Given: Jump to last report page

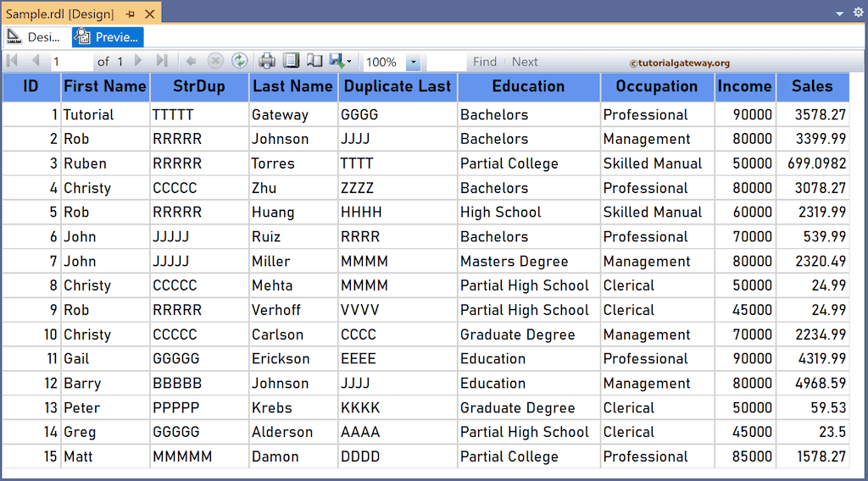Looking at the screenshot, I should (162, 61).
